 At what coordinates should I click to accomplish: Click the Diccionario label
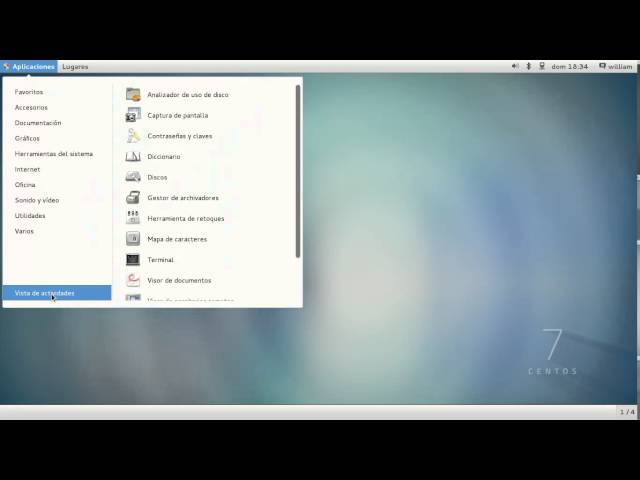pos(164,157)
